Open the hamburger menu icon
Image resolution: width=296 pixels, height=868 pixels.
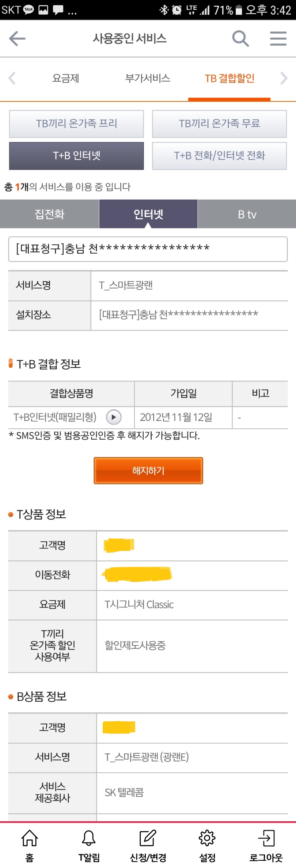point(278,38)
